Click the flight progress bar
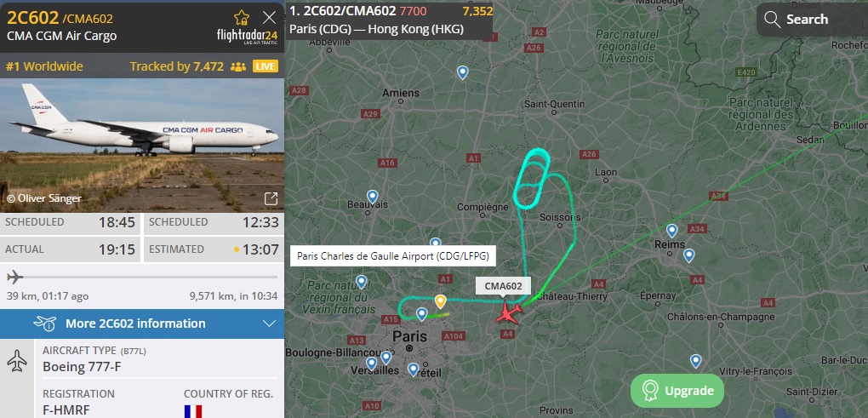Image resolution: width=868 pixels, height=418 pixels. coord(142,277)
